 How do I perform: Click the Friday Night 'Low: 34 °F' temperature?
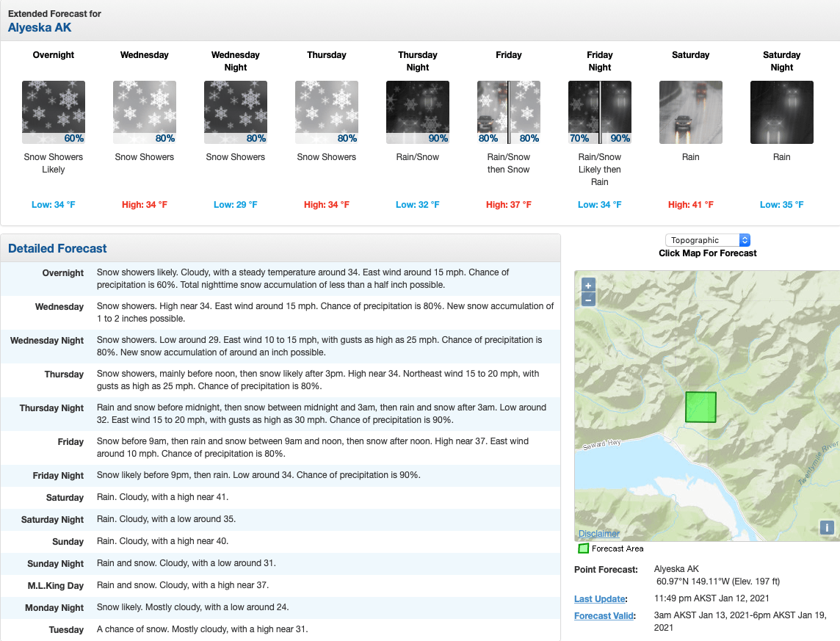[600, 205]
